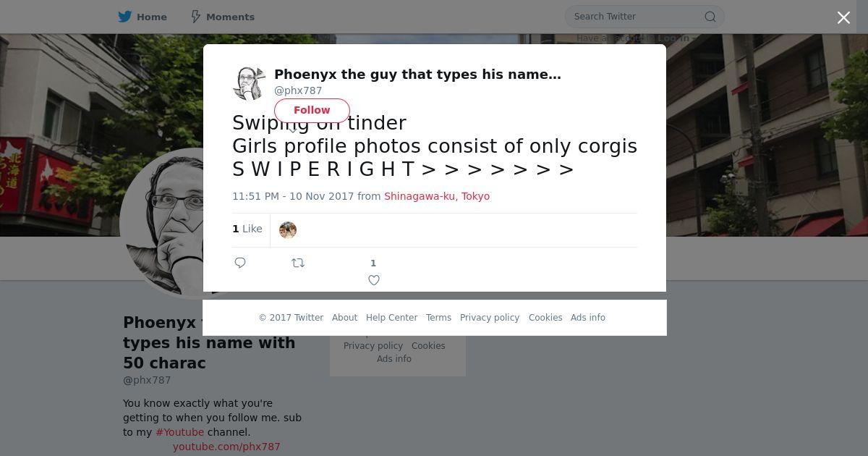Click the Twitter bird Home icon

click(125, 17)
